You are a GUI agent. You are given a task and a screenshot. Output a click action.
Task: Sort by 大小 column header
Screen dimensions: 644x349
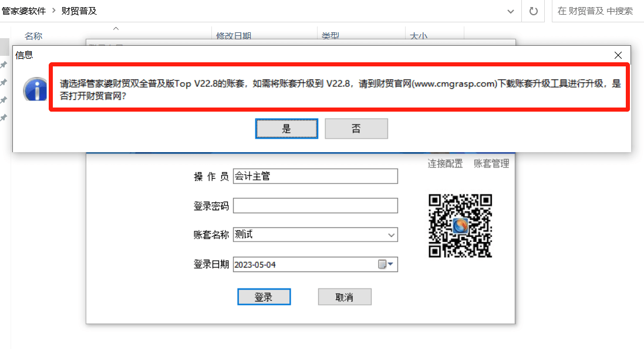click(419, 35)
